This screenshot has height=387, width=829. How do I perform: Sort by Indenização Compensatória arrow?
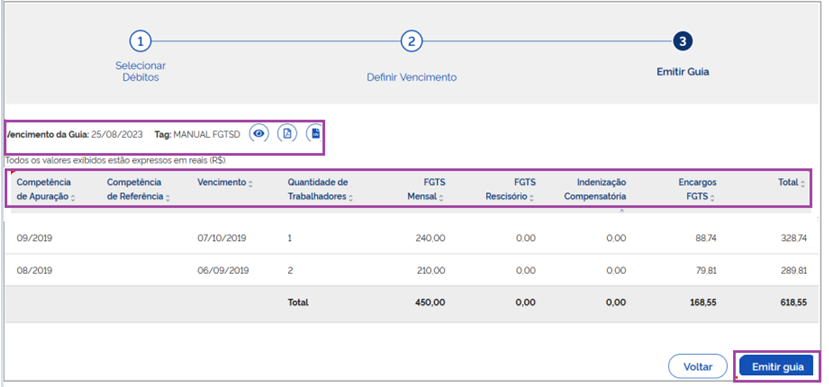(622, 210)
